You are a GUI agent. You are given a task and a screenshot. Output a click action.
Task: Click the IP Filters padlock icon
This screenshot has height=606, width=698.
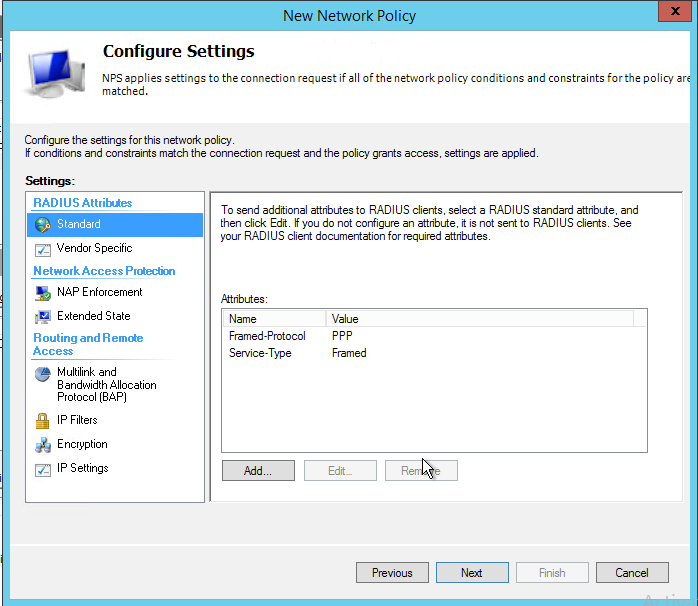(42, 421)
